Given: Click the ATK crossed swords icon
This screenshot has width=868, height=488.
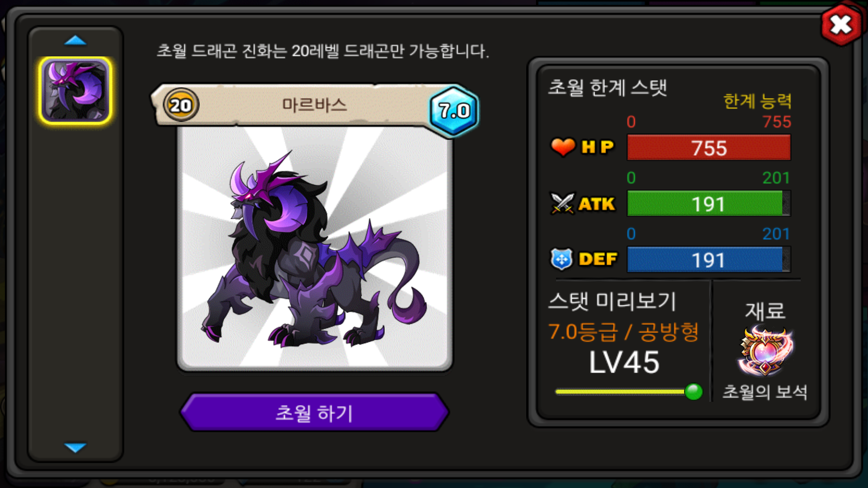Looking at the screenshot, I should pyautogui.click(x=562, y=203).
